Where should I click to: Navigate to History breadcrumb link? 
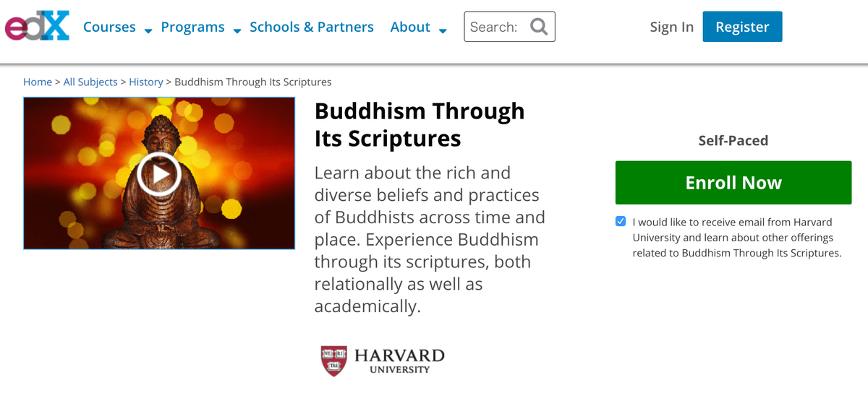(146, 82)
